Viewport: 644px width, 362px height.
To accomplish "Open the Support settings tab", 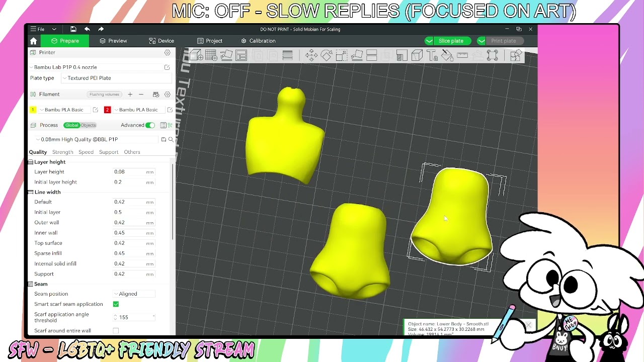I will point(109,152).
